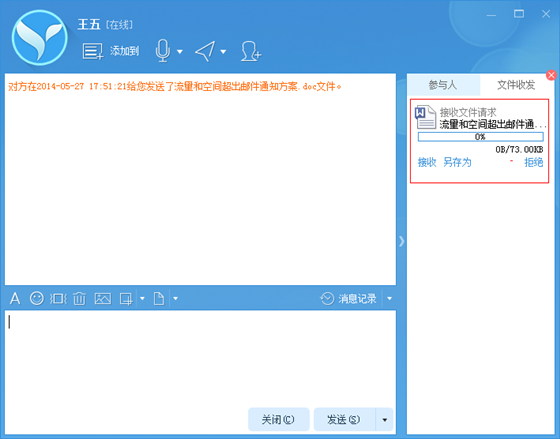Click 拒绝 to decline the file
The width and height of the screenshot is (560, 439).
[x=534, y=163]
